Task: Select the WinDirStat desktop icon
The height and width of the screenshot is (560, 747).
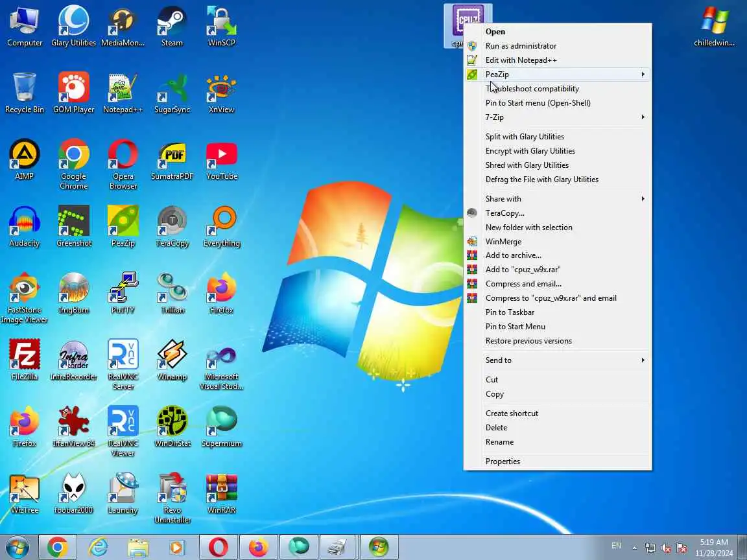Action: click(172, 426)
